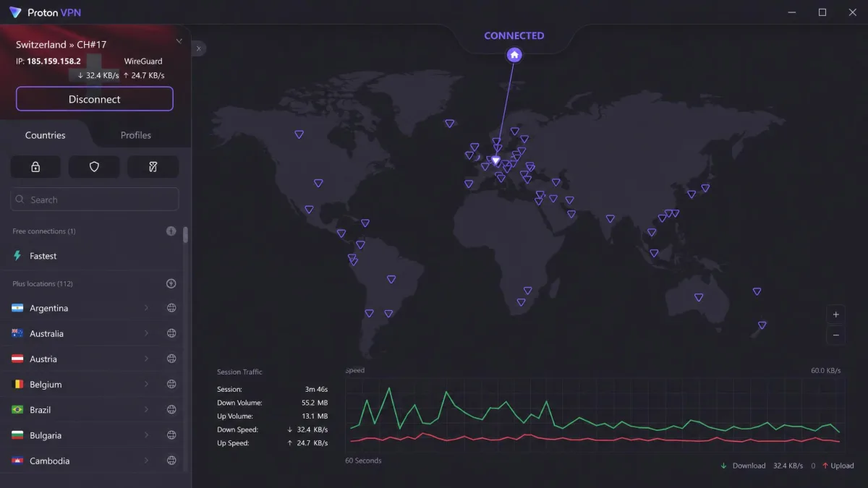
Task: Click the country Search field
Action: coord(95,200)
